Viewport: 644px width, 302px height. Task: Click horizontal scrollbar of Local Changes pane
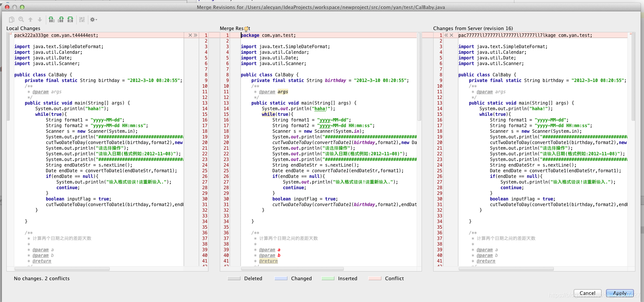point(62,269)
